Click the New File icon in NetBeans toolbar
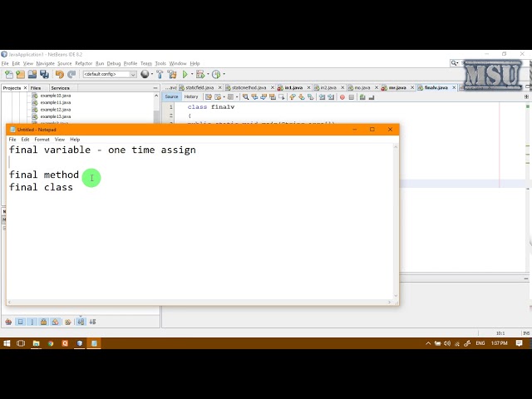This screenshot has height=399, width=532. point(9,74)
